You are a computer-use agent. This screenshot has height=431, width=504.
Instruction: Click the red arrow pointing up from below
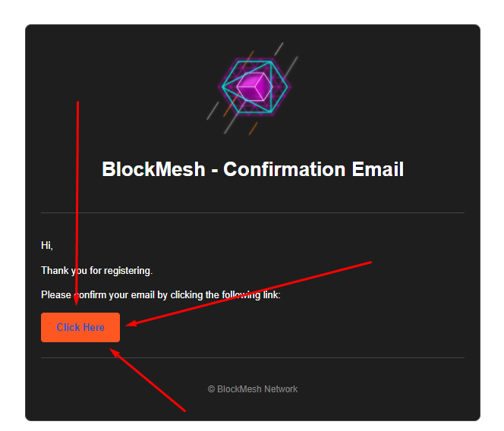coord(147,380)
